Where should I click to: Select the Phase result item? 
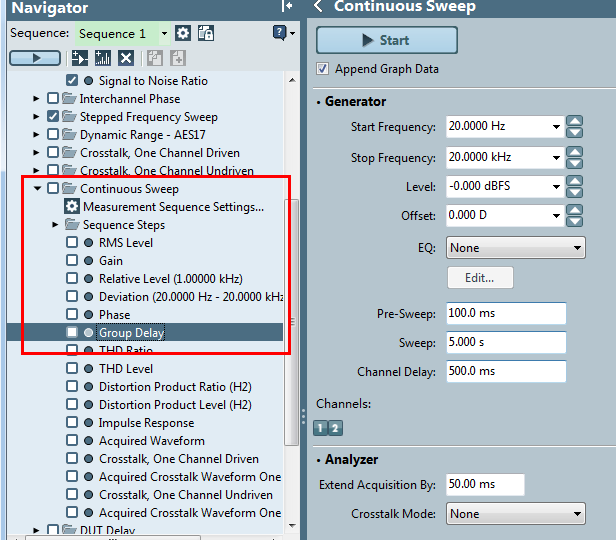pos(114,315)
